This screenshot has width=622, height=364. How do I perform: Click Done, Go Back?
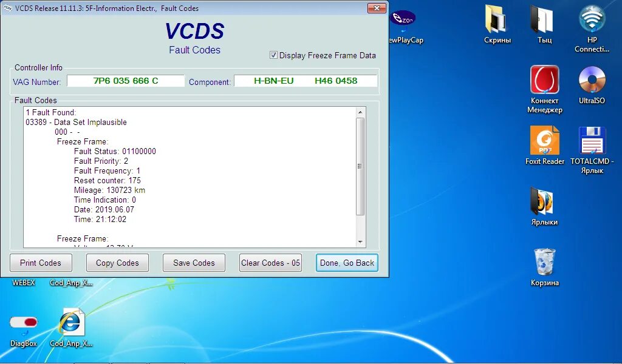click(x=347, y=263)
